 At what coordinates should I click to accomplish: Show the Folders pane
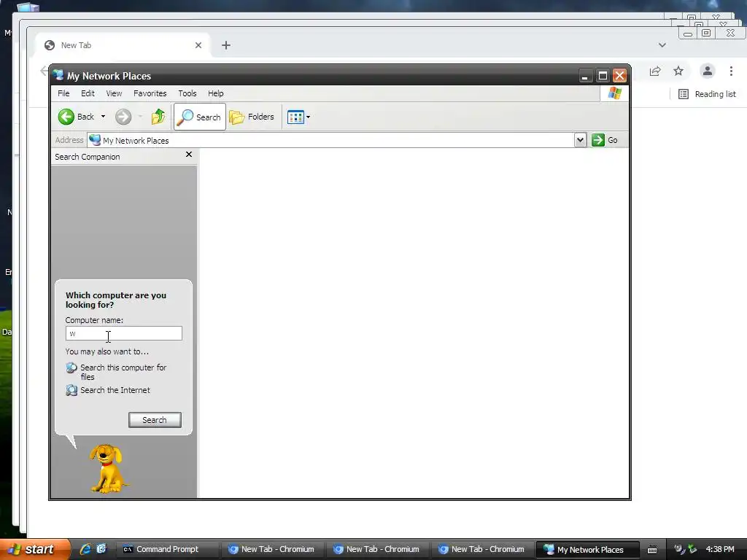[252, 117]
